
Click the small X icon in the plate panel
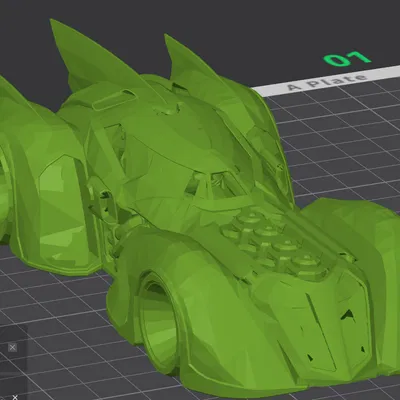12,348
